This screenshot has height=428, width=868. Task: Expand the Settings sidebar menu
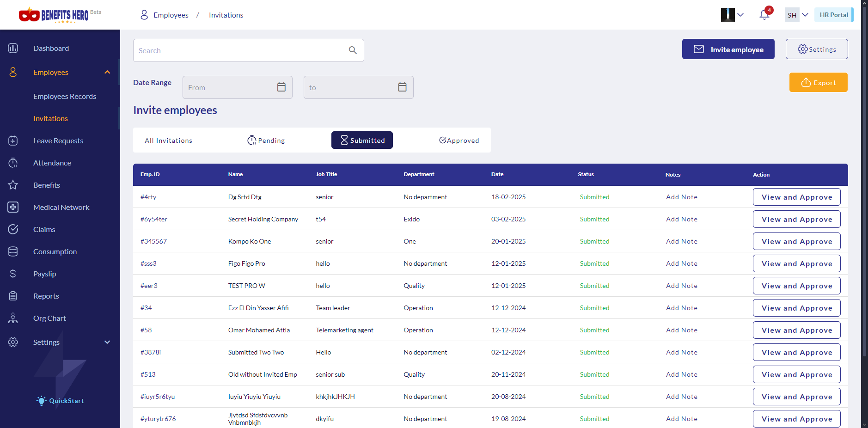tap(107, 342)
